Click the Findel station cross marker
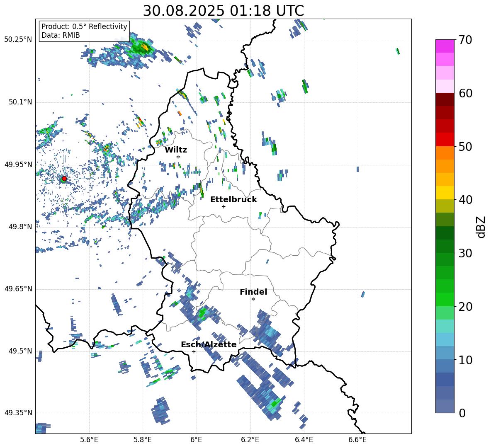 253,299
